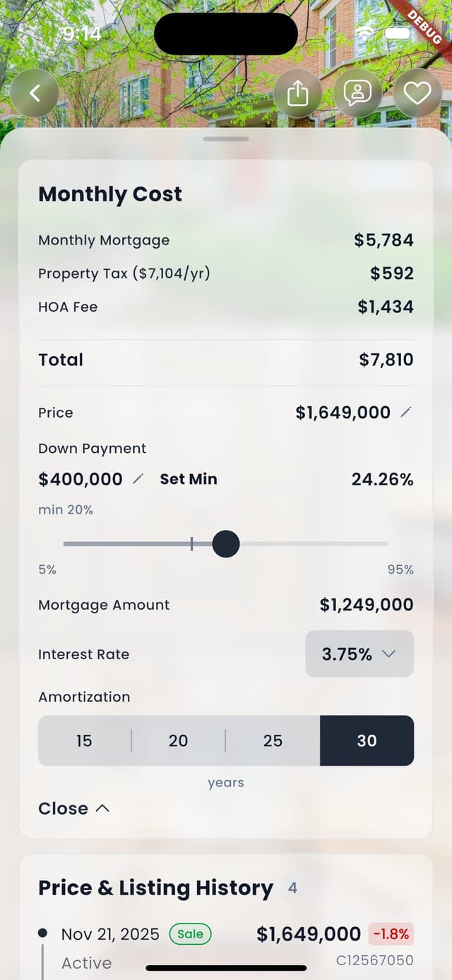Screen dimensions: 452x980
Task: Tap the Sale status badge
Action: pyautogui.click(x=189, y=933)
